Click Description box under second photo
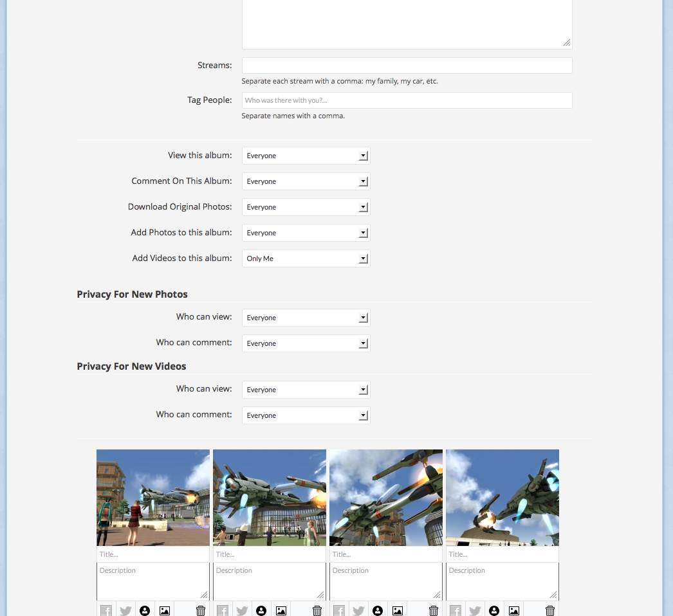The height and width of the screenshot is (616, 673). (270, 582)
